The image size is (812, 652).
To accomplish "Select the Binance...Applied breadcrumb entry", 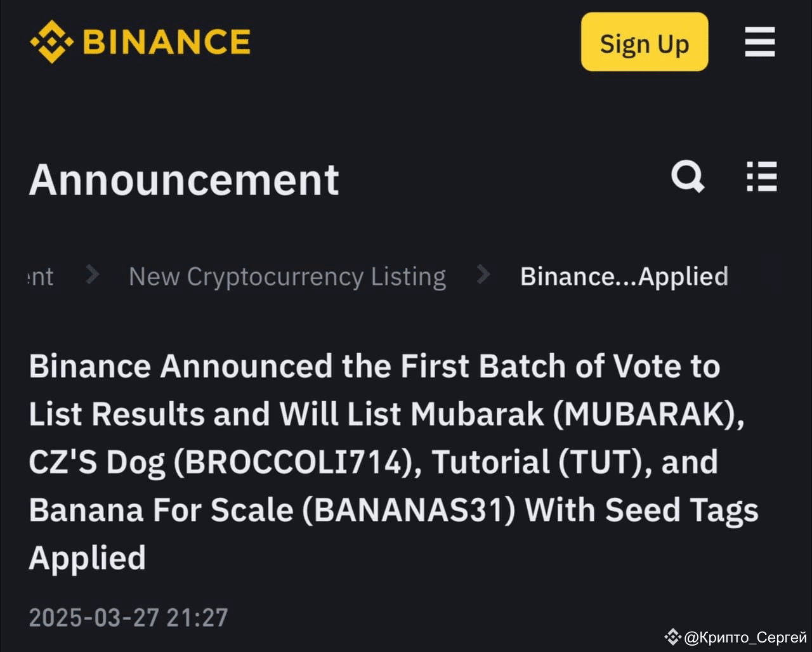I will (624, 276).
